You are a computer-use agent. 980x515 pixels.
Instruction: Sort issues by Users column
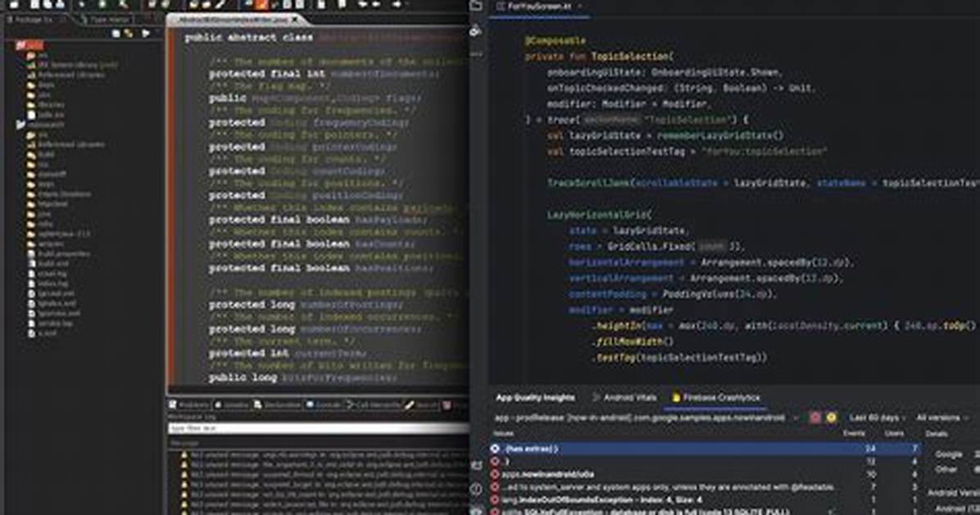click(x=895, y=433)
